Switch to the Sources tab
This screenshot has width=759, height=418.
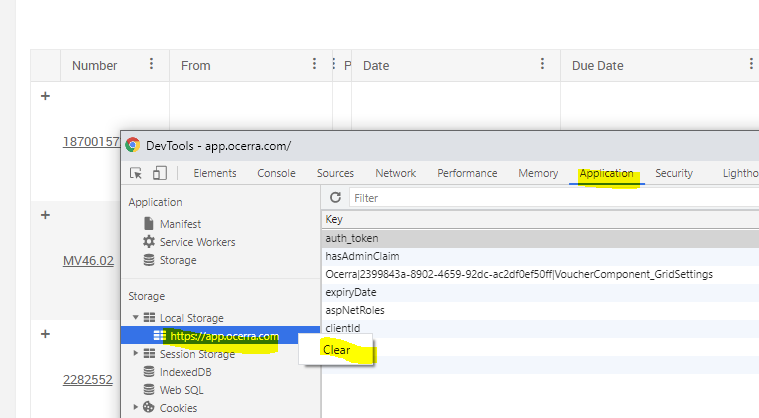(x=335, y=173)
